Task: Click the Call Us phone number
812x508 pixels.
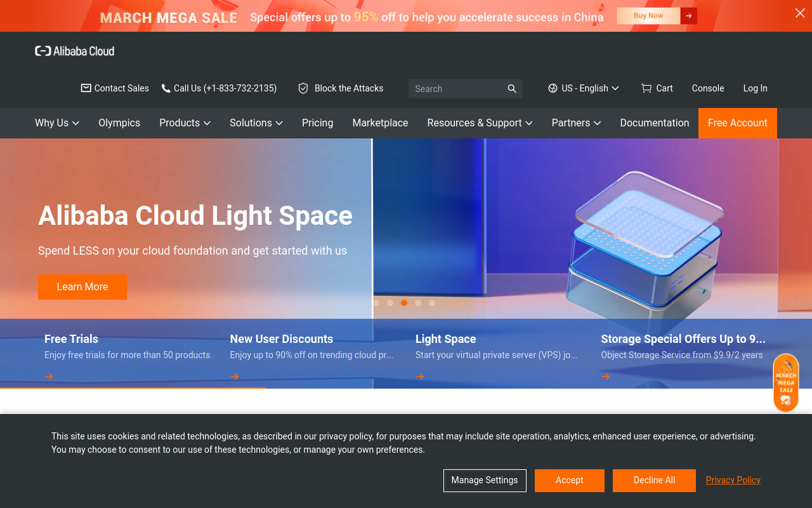Action: coord(225,88)
